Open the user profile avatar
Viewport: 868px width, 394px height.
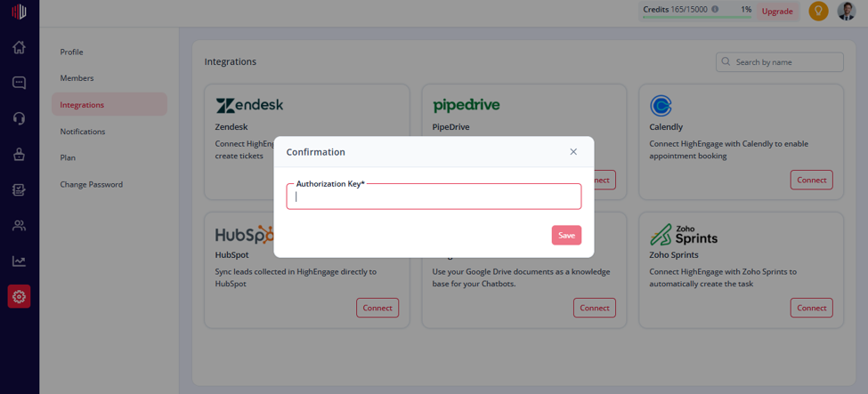tap(846, 11)
